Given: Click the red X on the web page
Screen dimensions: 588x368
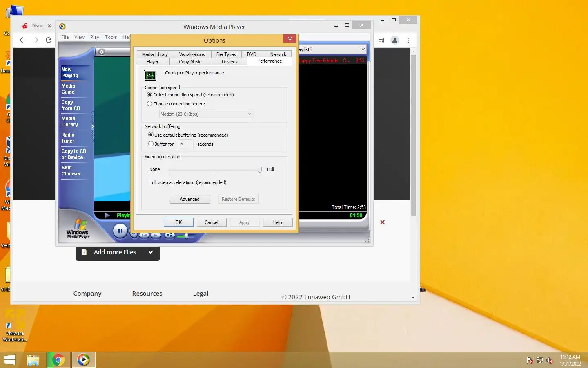Looking at the screenshot, I should (383, 222).
